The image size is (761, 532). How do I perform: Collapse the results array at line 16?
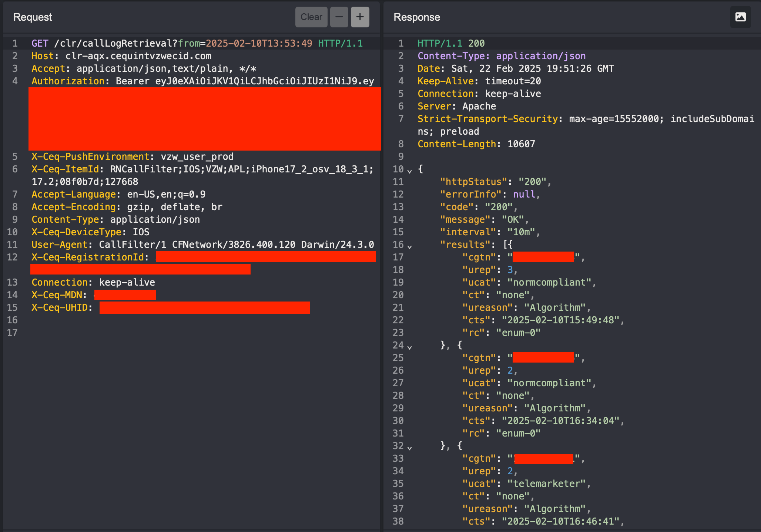click(409, 246)
